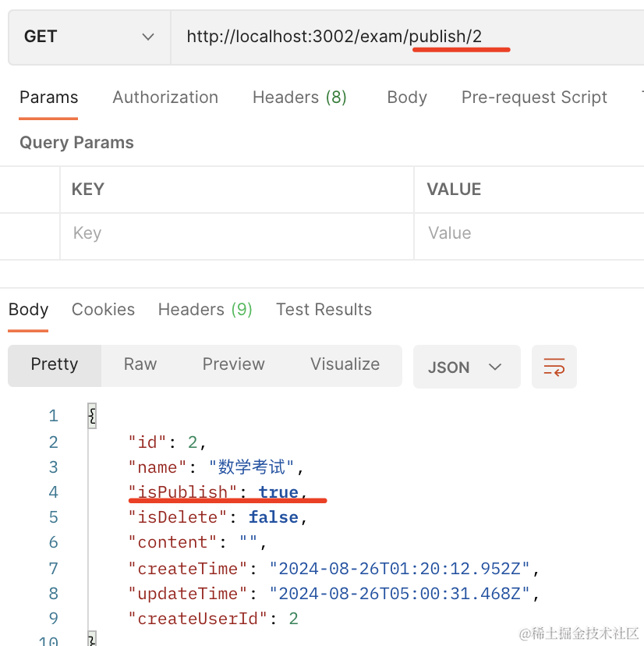Viewport: 644px width, 646px height.
Task: Toggle the wrap lines icon
Action: tap(554, 367)
